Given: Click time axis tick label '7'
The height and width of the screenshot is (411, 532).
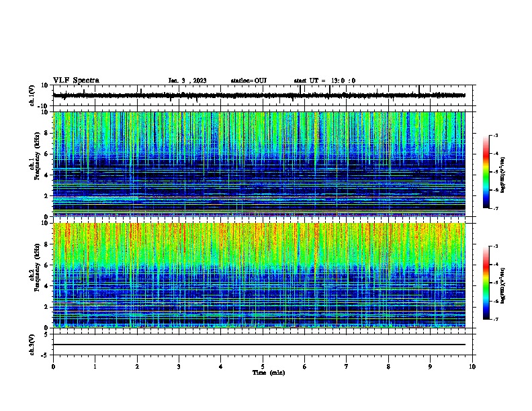Looking at the screenshot, I should click(x=347, y=367).
